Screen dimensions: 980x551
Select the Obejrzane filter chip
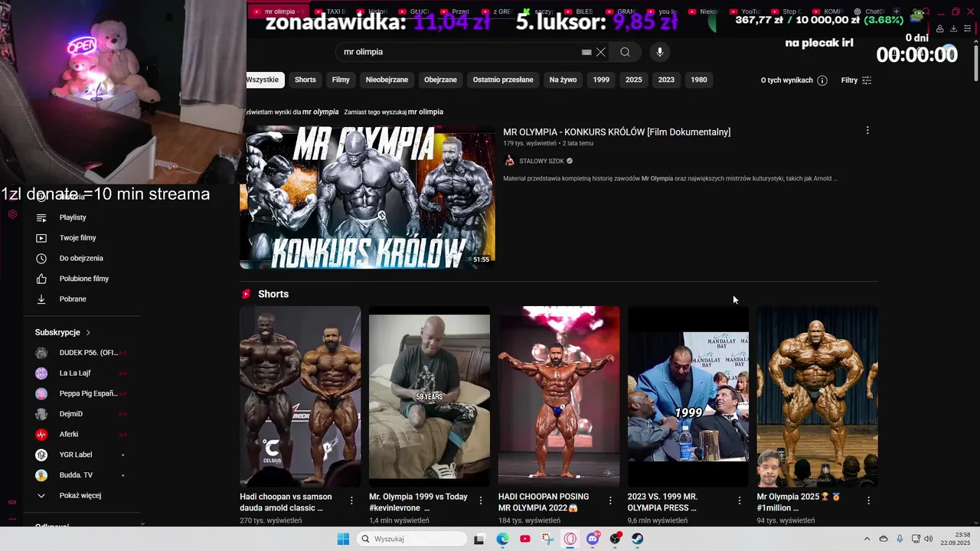click(440, 80)
